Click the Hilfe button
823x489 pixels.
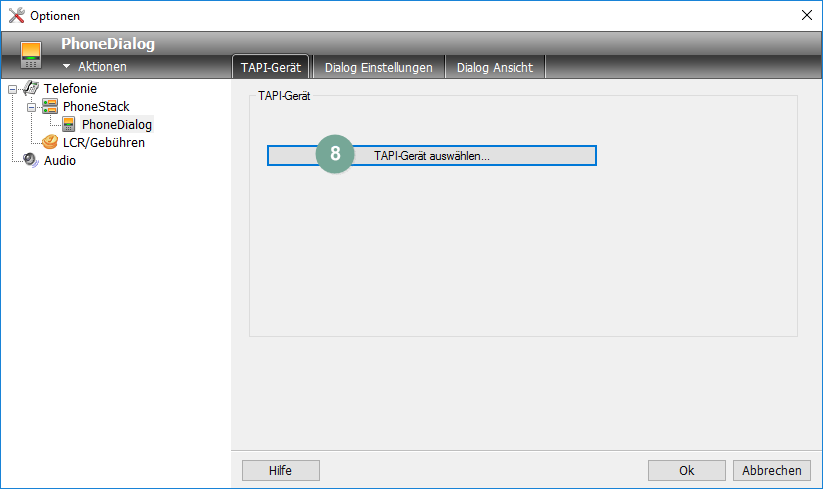coord(280,470)
